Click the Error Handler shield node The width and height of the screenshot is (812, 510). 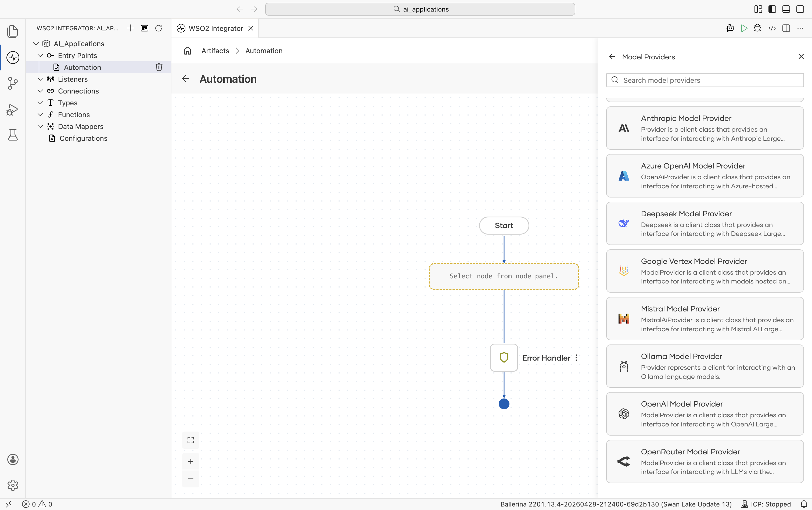tap(504, 358)
